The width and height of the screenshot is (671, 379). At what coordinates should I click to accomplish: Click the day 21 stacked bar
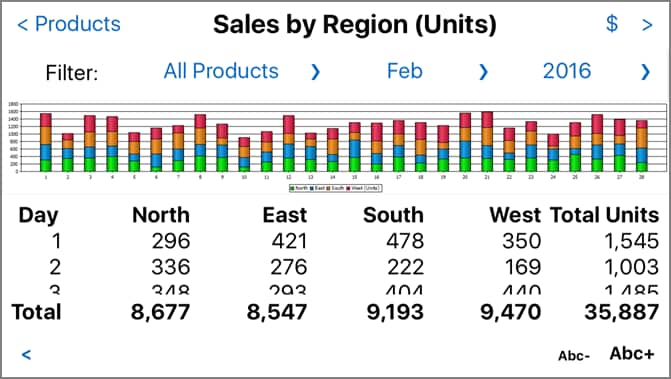tap(487, 142)
